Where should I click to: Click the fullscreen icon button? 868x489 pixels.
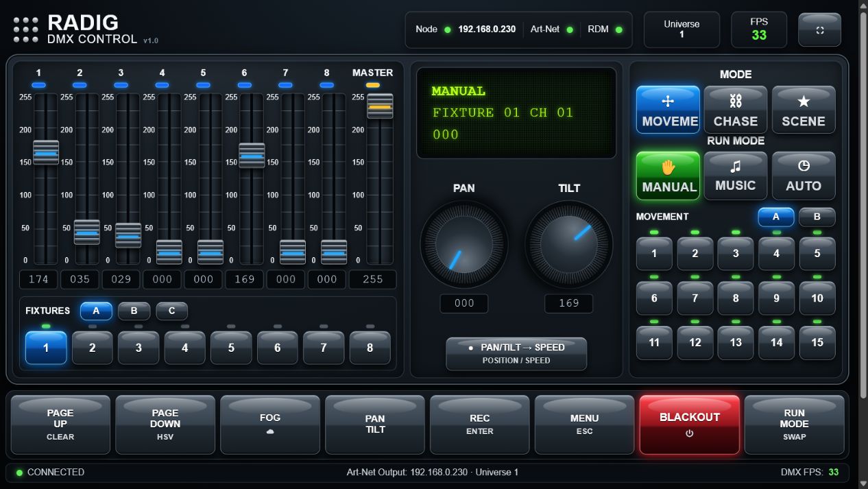point(819,30)
